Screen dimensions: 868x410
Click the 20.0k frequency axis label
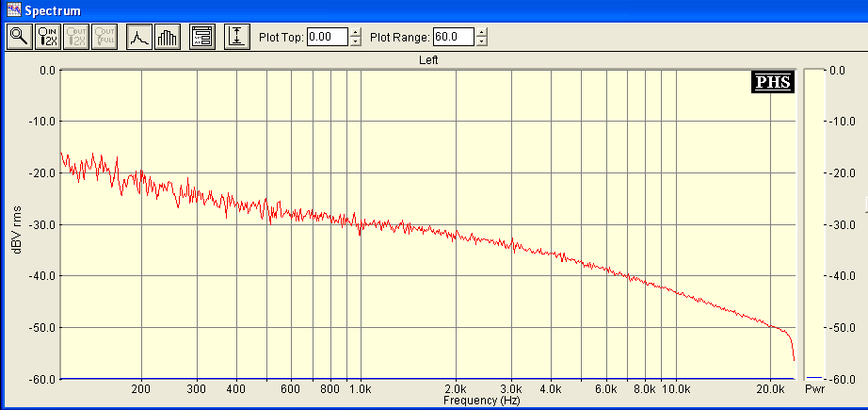[x=770, y=388]
